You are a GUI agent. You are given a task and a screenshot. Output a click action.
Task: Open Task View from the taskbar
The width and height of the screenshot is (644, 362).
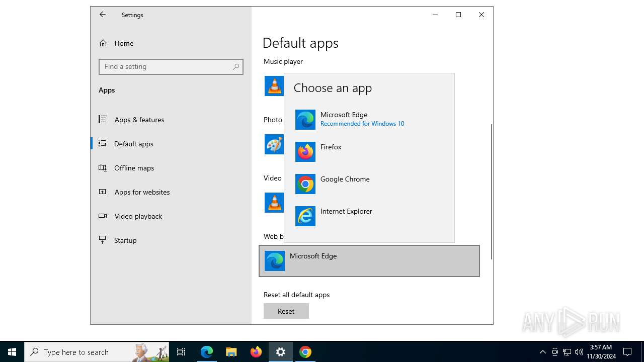(x=181, y=352)
